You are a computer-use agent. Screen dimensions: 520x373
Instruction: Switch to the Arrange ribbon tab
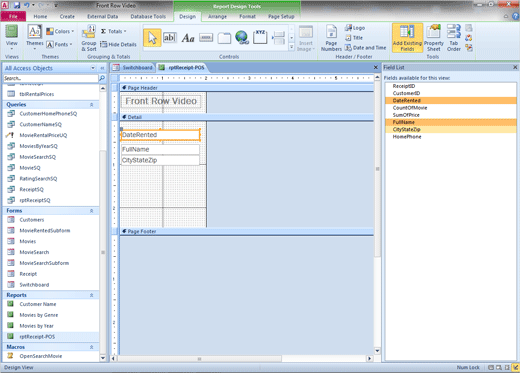(217, 16)
